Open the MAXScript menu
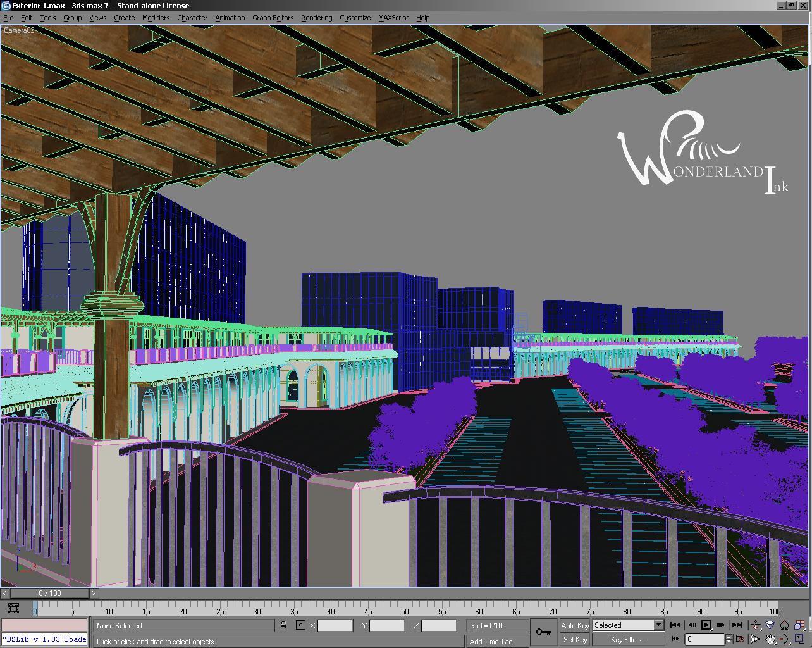Screen dimensions: 812x648 click(393, 18)
